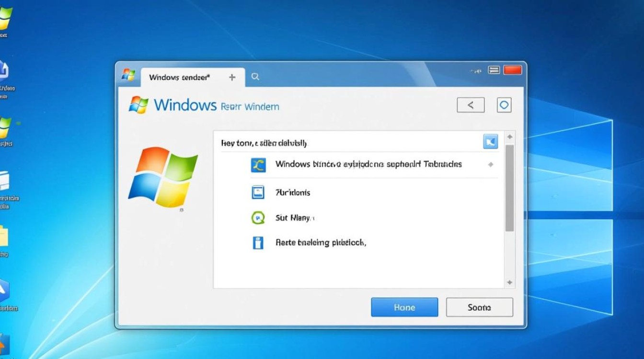Add a new tab with the plus button

coord(232,77)
